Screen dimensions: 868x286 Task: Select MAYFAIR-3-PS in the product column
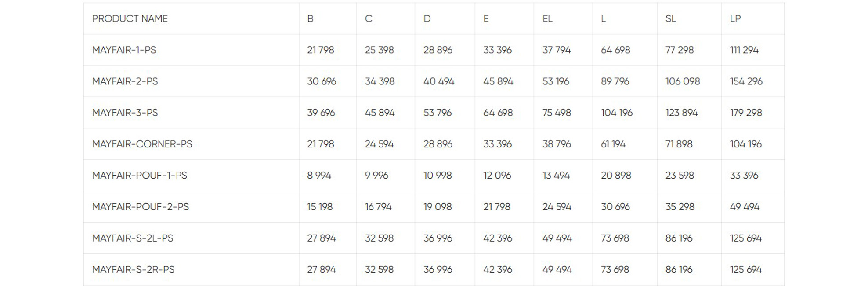pyautogui.click(x=125, y=113)
